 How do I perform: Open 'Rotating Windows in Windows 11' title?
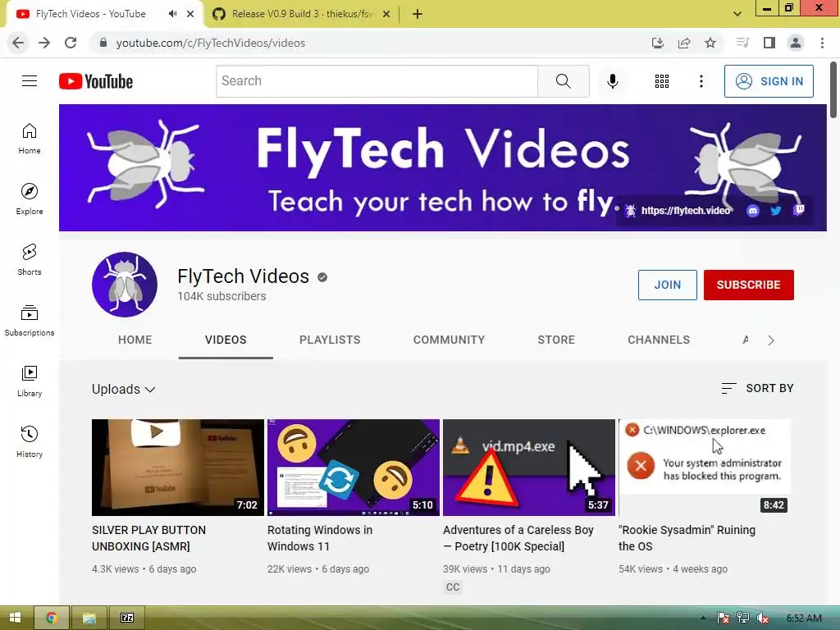pos(320,538)
